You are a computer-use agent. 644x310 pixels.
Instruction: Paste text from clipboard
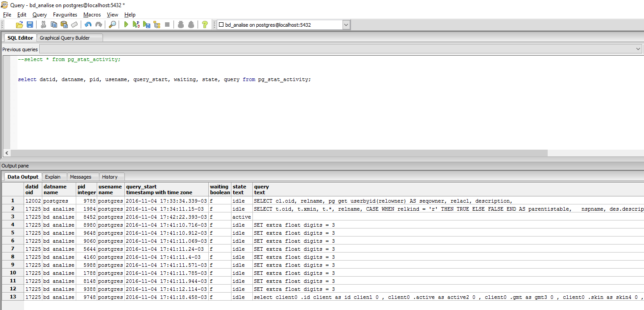point(65,24)
